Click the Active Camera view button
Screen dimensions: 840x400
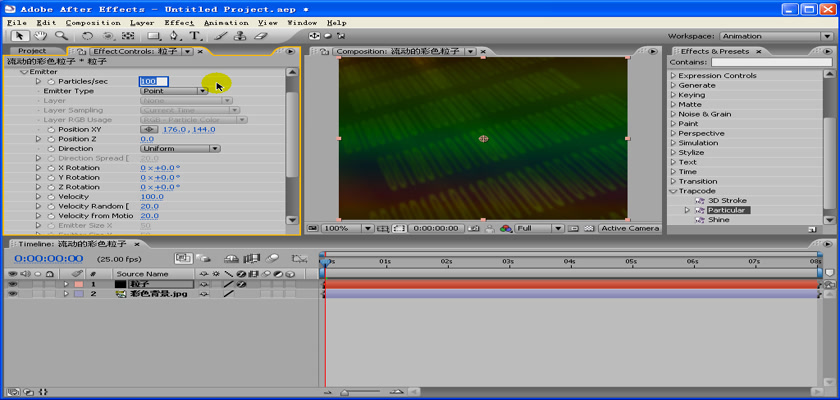tap(629, 229)
